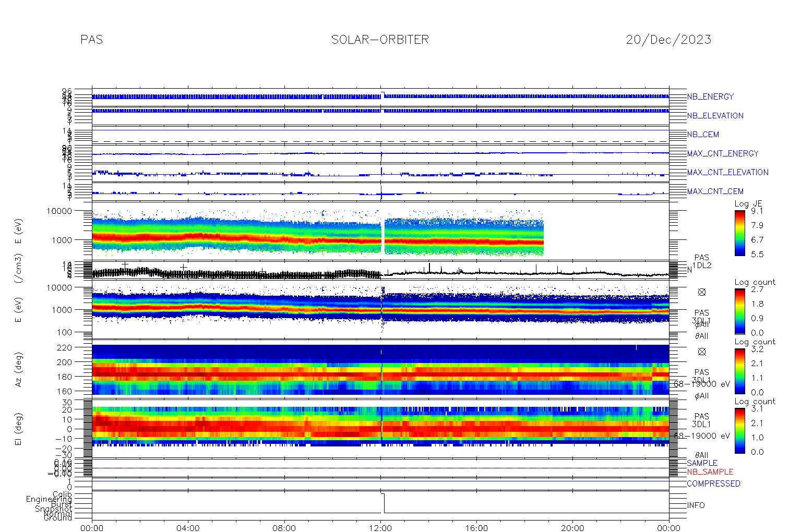Select the NB_CEM panel label
The width and height of the screenshot is (789, 532).
[x=703, y=135]
